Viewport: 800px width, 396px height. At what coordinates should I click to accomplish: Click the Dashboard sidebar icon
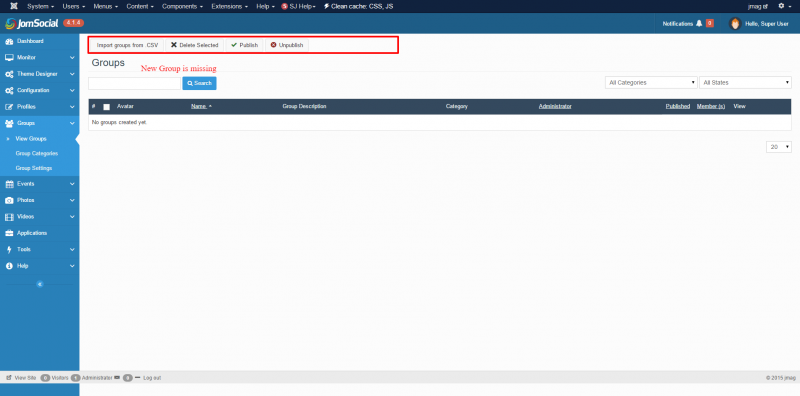(9, 41)
